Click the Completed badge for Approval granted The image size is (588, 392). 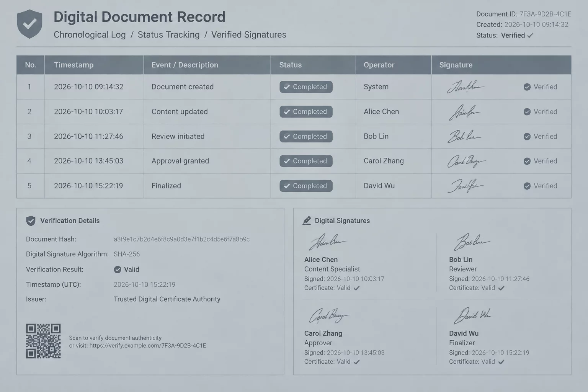coord(306,161)
